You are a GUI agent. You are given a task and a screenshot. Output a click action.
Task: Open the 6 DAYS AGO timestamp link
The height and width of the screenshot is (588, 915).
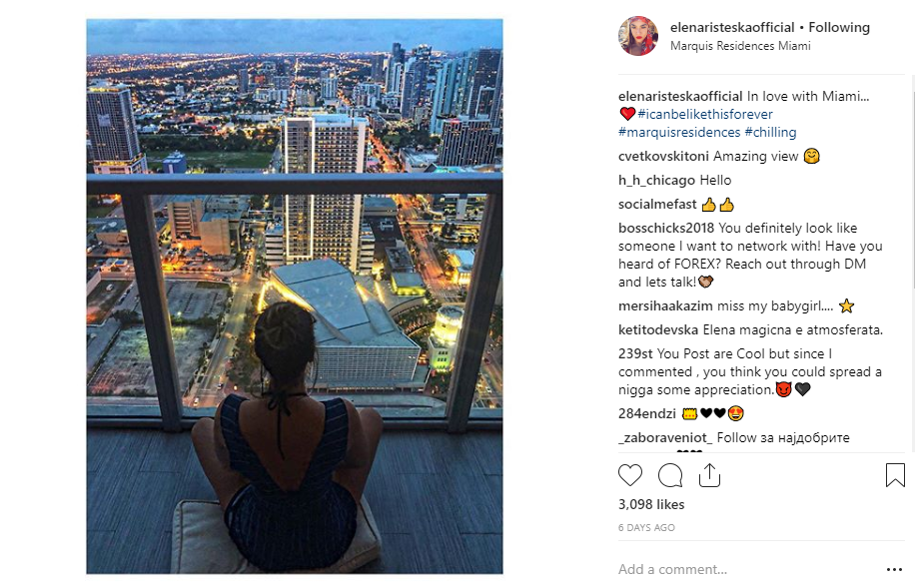tap(646, 527)
